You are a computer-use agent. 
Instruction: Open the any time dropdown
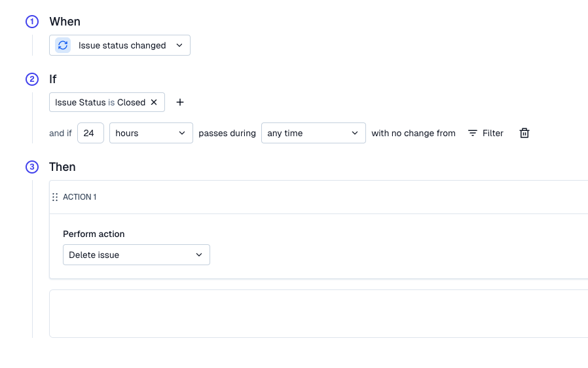(x=313, y=133)
